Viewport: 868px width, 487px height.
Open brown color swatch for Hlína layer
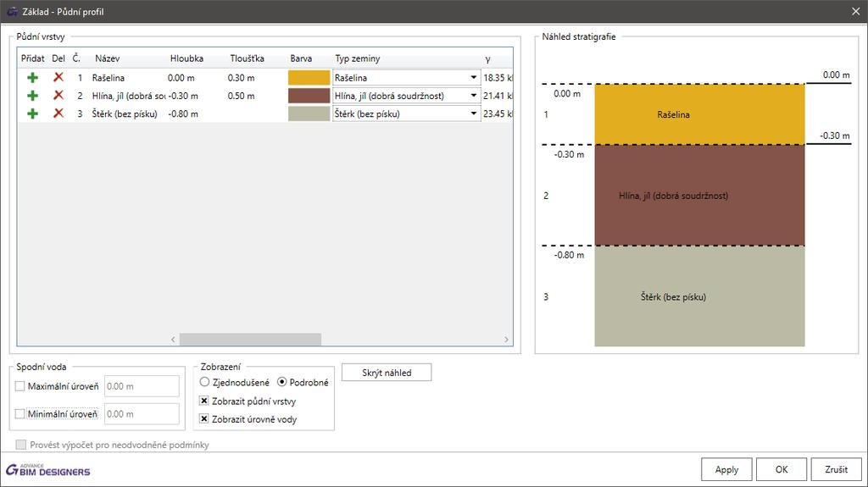[x=309, y=95]
